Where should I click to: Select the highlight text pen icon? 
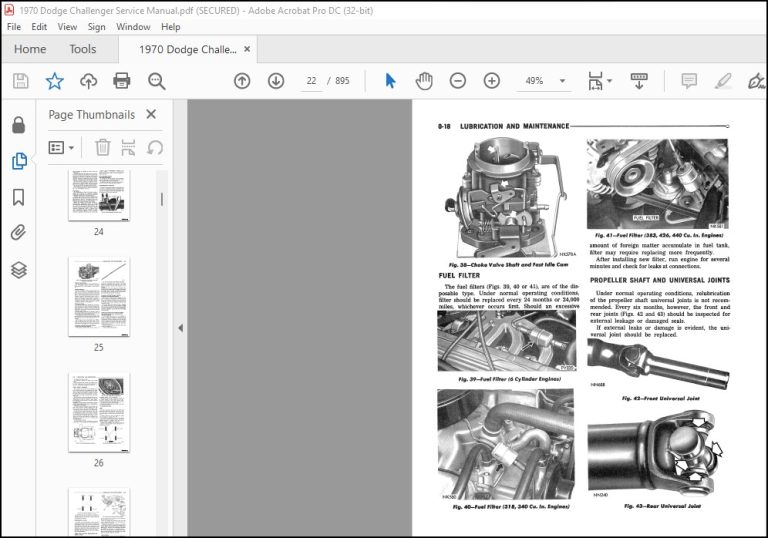coord(723,81)
